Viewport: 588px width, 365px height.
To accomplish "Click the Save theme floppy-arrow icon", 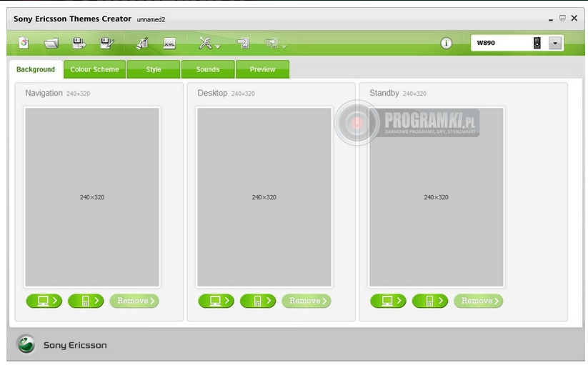I will click(79, 43).
